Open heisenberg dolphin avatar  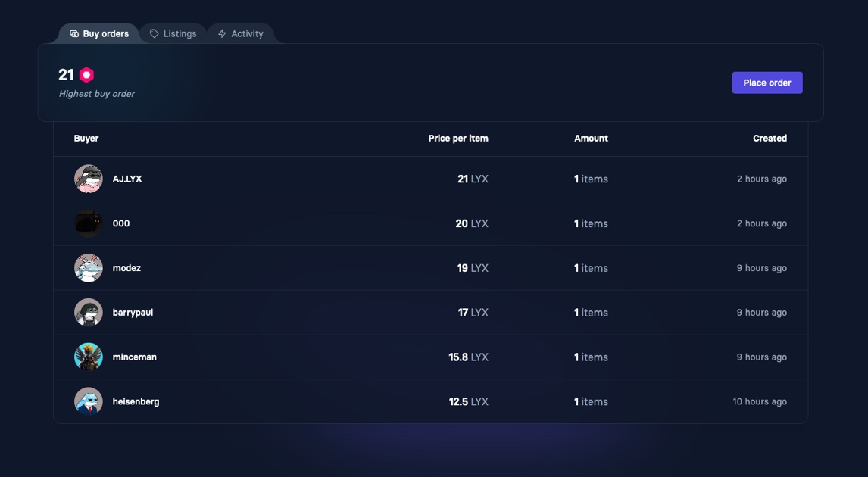click(x=89, y=402)
